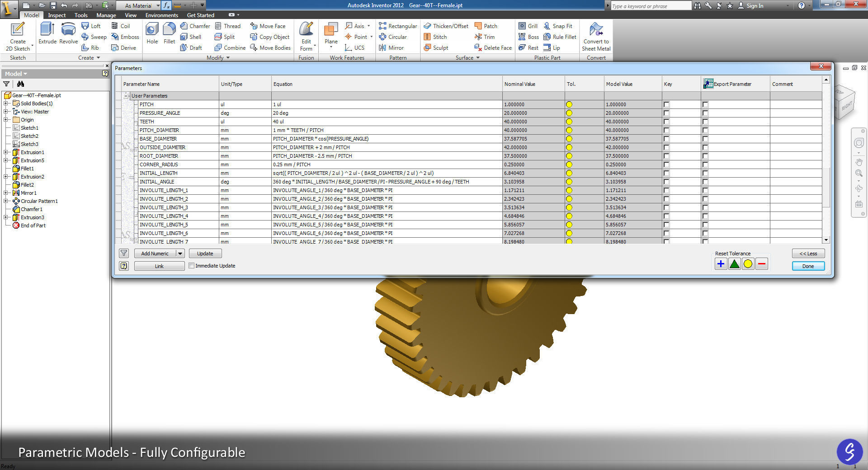Click the filter icon in Model browser
Image resolution: width=868 pixels, height=470 pixels.
(x=6, y=84)
